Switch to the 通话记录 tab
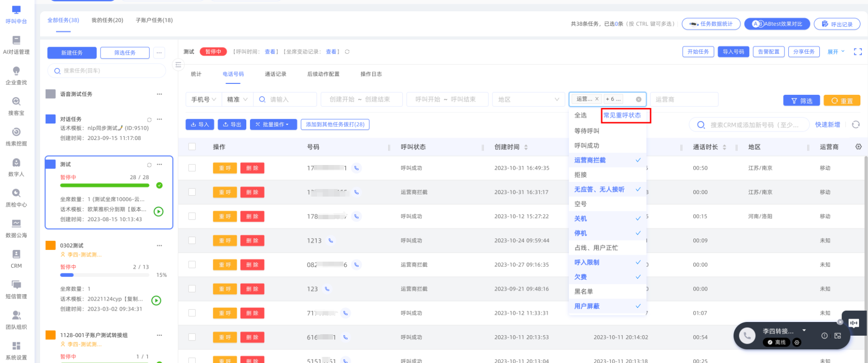 pyautogui.click(x=275, y=74)
